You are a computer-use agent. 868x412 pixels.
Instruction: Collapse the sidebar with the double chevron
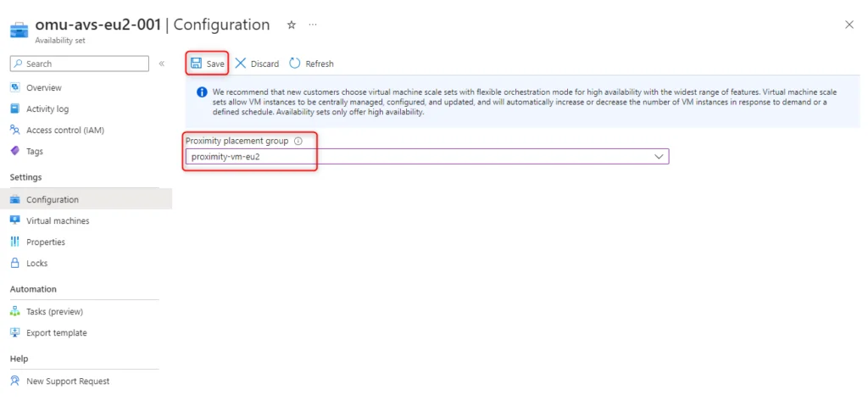coord(162,64)
